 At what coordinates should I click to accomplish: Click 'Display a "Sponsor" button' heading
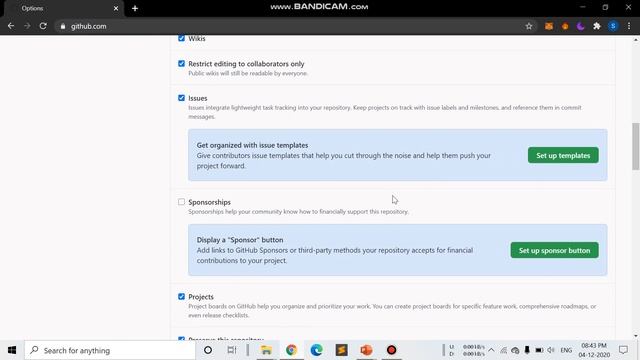(x=240, y=240)
